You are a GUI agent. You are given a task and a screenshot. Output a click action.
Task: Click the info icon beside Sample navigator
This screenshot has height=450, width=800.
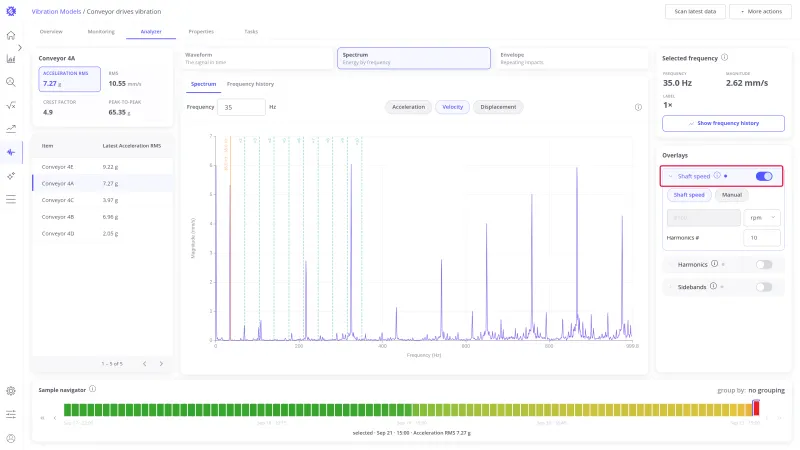pyautogui.click(x=92, y=389)
